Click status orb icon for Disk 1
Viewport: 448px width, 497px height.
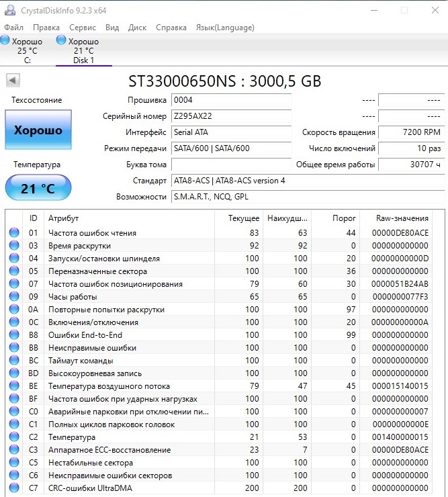61,40
